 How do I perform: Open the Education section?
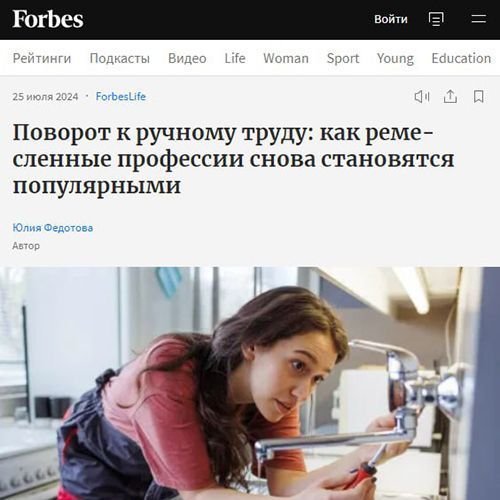(x=461, y=58)
